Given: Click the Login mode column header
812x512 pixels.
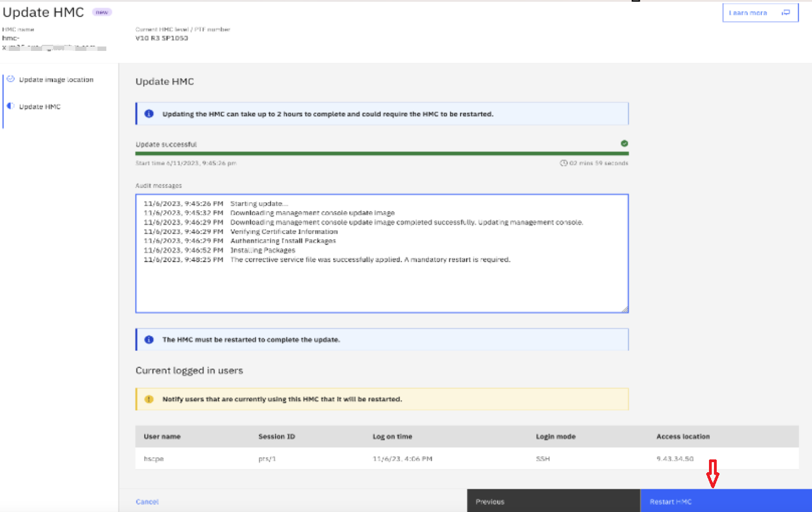Looking at the screenshot, I should coord(556,437).
